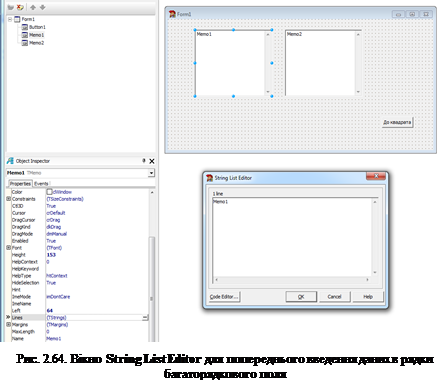The image size is (448, 386).
Task: Close the String List Editor dialog
Action: click(376, 176)
